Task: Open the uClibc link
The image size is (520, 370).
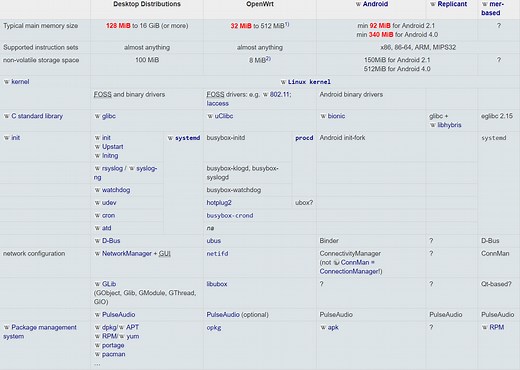Action: coord(224,116)
